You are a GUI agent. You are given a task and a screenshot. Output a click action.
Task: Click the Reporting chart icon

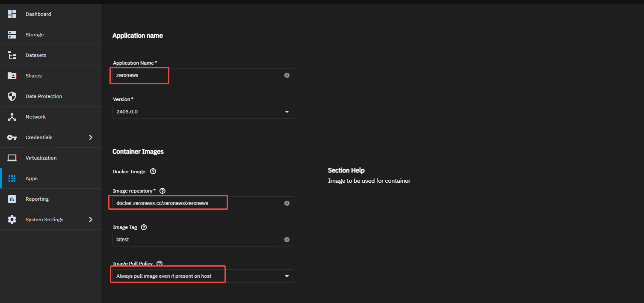pos(12,199)
